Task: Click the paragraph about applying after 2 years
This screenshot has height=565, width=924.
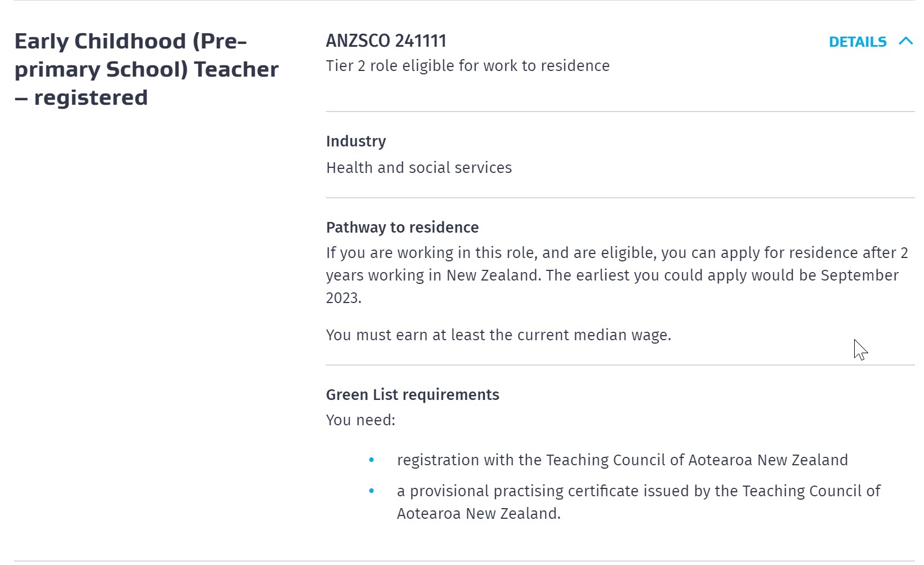Action: tap(617, 275)
